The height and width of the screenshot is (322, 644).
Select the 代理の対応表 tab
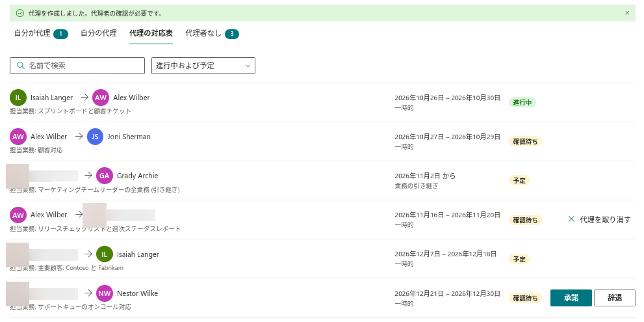point(151,33)
